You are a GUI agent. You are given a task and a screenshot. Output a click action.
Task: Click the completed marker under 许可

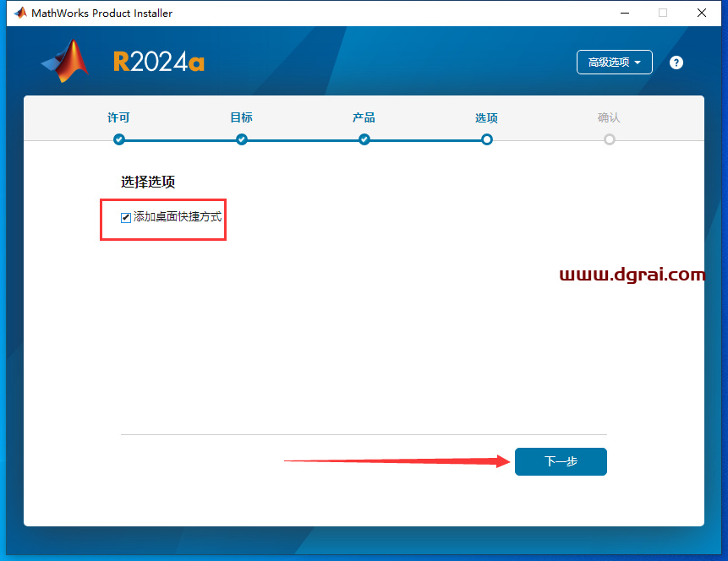(x=119, y=139)
